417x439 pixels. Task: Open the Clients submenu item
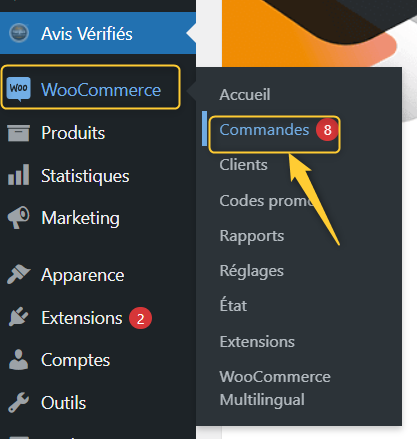tap(243, 165)
